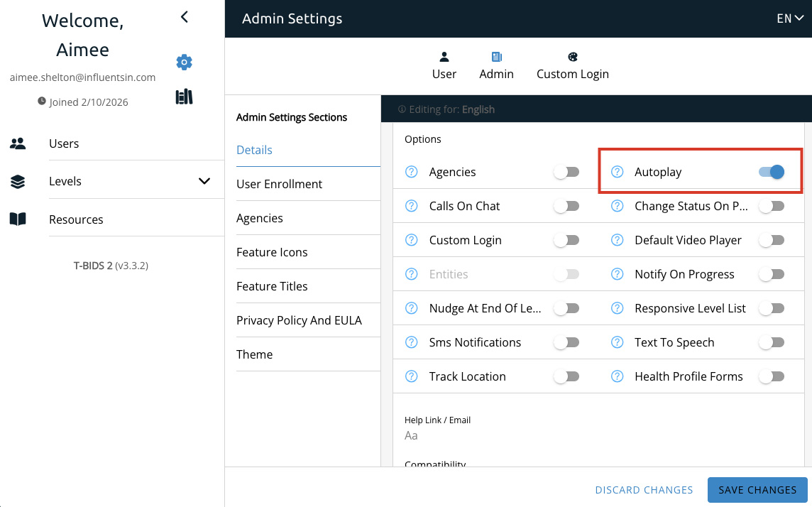812x507 pixels.
Task: Click the help icon next to Autoplay
Action: click(x=617, y=172)
